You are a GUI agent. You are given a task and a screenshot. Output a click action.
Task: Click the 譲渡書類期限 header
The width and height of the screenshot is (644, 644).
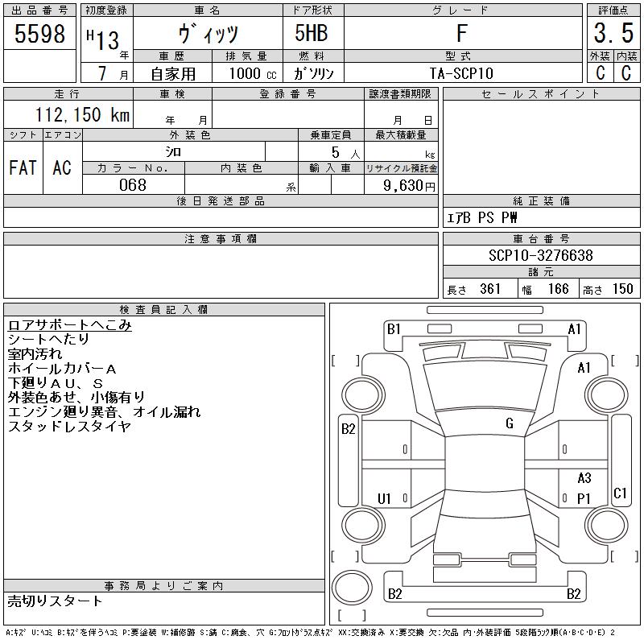(400, 94)
